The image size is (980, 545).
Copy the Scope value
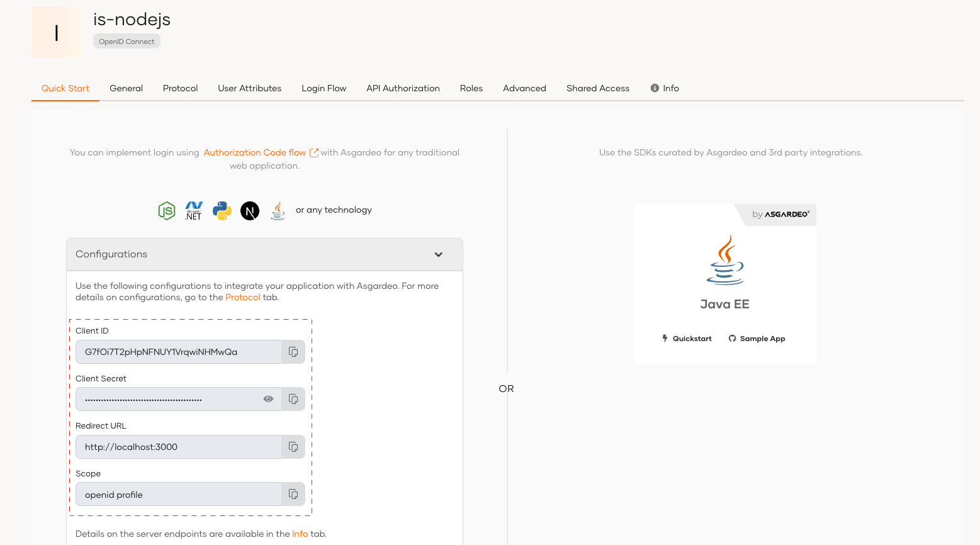pyautogui.click(x=293, y=494)
